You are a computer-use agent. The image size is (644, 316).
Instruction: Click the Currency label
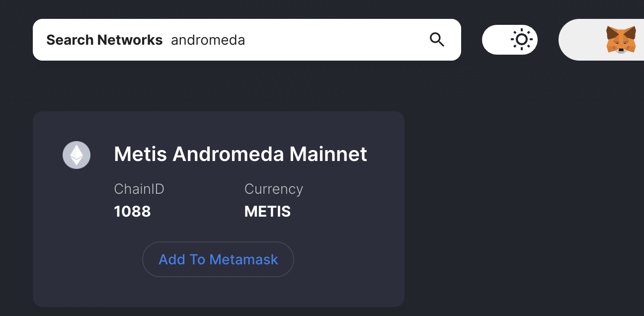point(274,189)
